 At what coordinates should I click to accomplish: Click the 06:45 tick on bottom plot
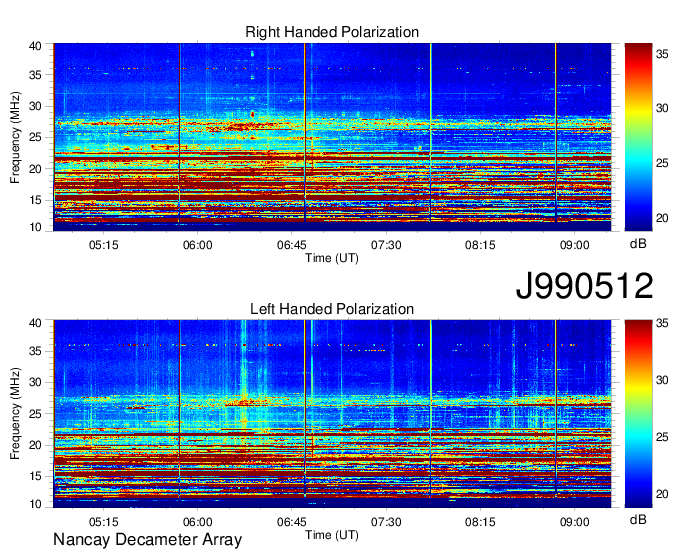292,522
